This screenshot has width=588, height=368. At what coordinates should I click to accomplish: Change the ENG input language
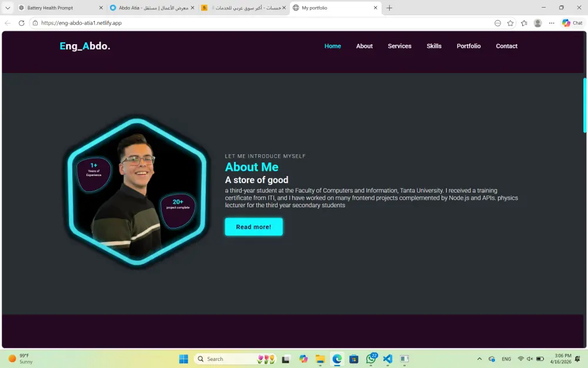coord(506,359)
